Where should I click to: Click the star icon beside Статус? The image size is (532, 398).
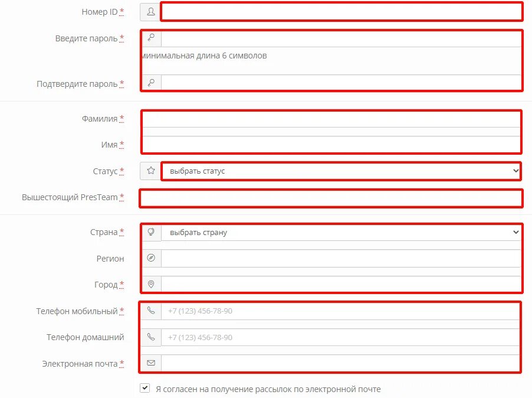click(150, 171)
